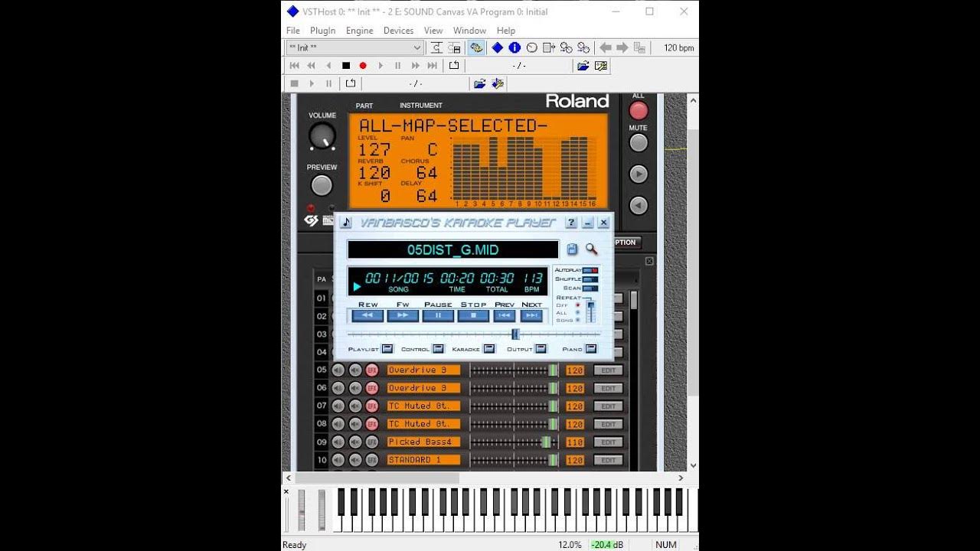The height and width of the screenshot is (551, 980).
Task: Click the red ALL button on Roland panel
Action: point(639,110)
